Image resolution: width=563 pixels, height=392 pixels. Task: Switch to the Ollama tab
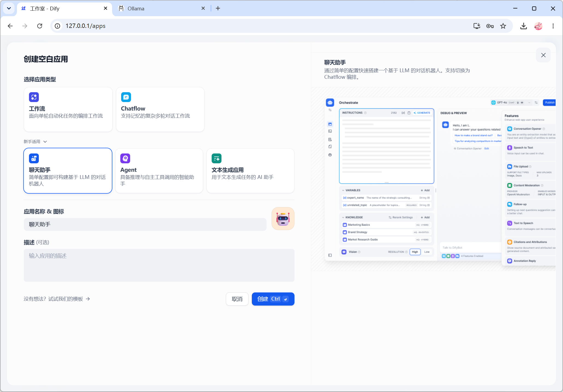pos(161,8)
